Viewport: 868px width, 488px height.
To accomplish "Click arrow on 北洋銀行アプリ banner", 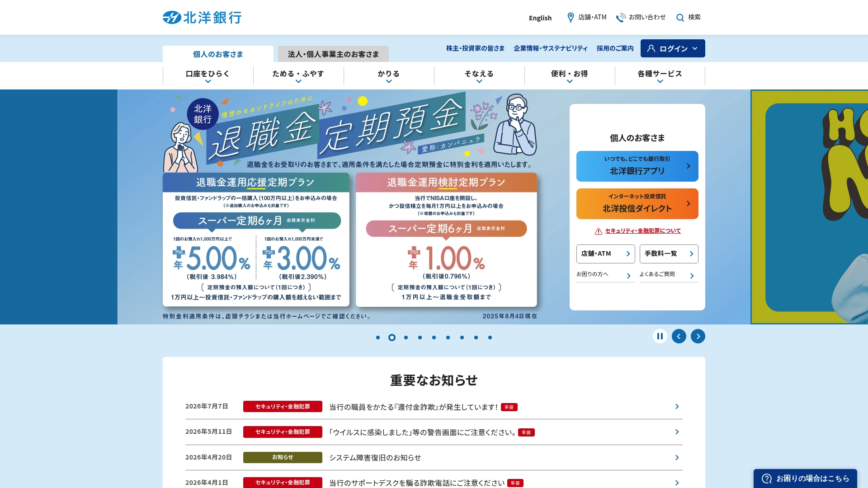I will [x=689, y=166].
